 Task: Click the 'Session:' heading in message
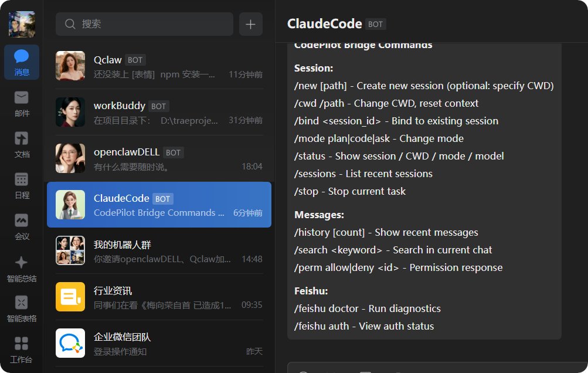tap(314, 68)
